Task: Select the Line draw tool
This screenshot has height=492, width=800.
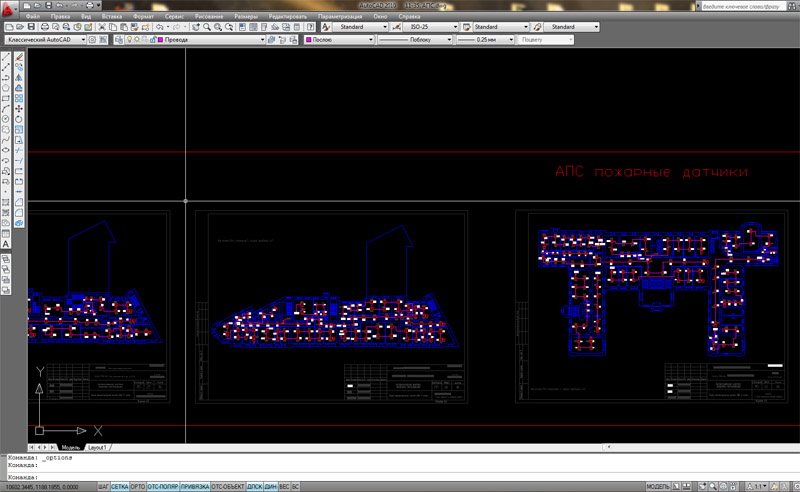Action: pos(6,57)
